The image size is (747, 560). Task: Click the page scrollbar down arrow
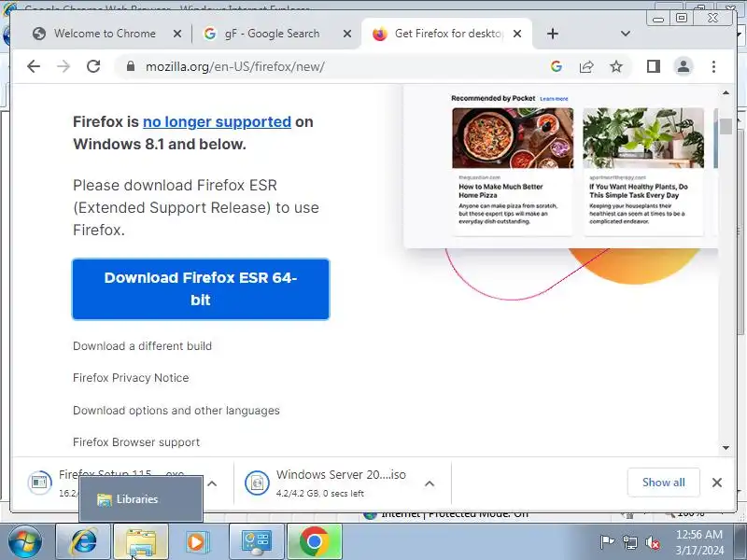726,448
